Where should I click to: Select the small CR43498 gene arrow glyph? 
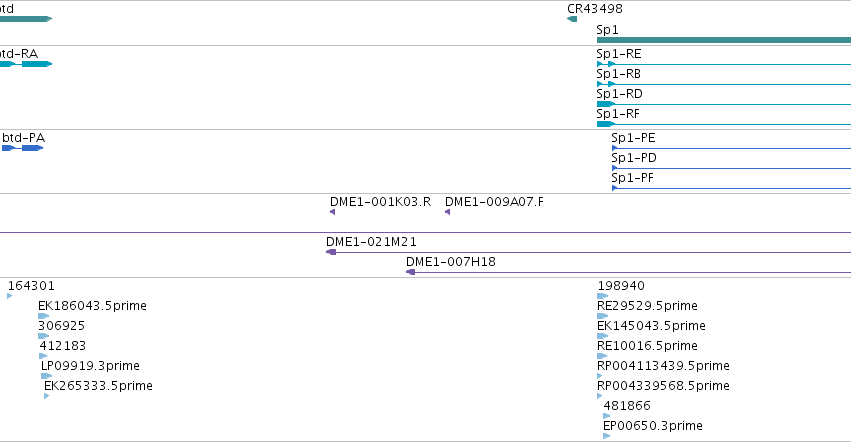572,19
